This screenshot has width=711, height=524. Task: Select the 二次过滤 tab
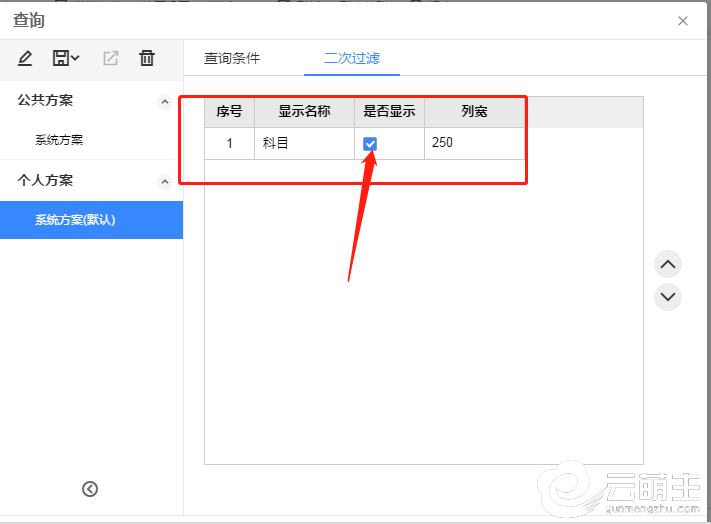(x=351, y=58)
